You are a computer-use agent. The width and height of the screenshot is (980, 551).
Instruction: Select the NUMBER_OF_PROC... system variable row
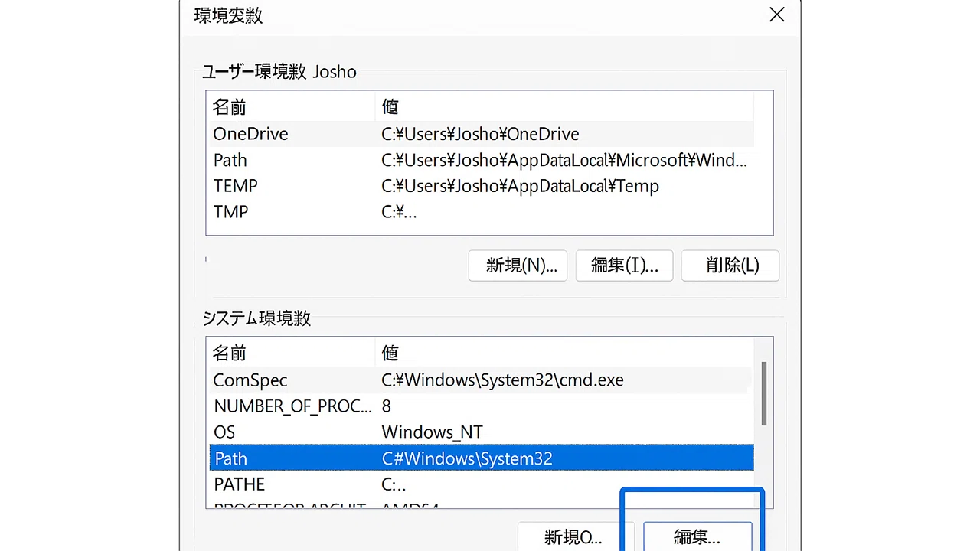click(x=482, y=406)
